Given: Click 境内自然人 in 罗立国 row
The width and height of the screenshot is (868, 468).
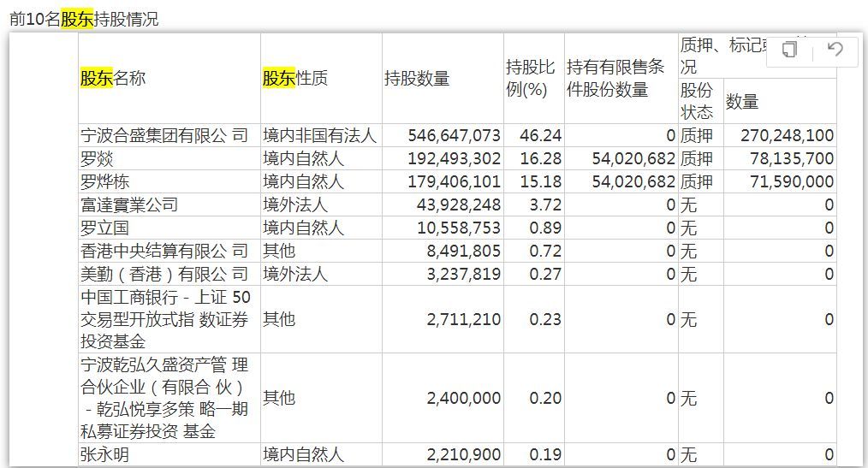Looking at the screenshot, I should [x=303, y=228].
